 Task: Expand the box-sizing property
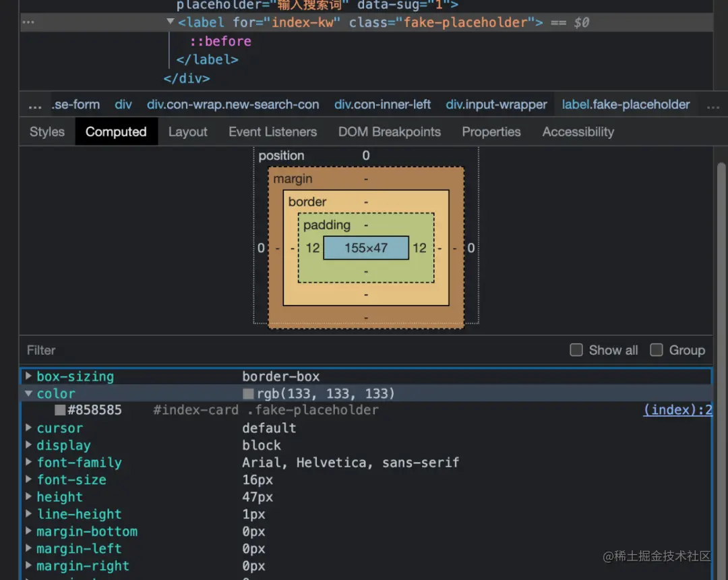pos(29,376)
